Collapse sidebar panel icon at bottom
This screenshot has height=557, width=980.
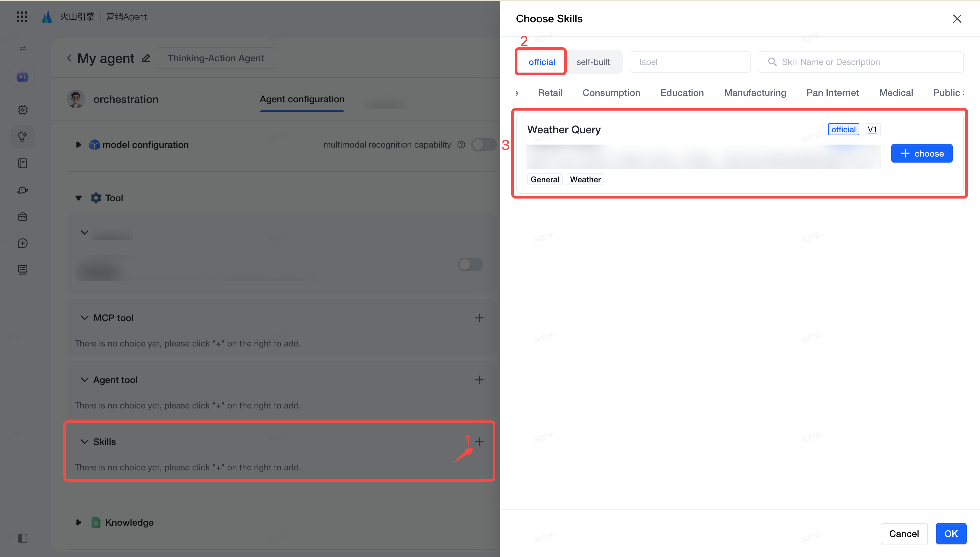(x=23, y=538)
